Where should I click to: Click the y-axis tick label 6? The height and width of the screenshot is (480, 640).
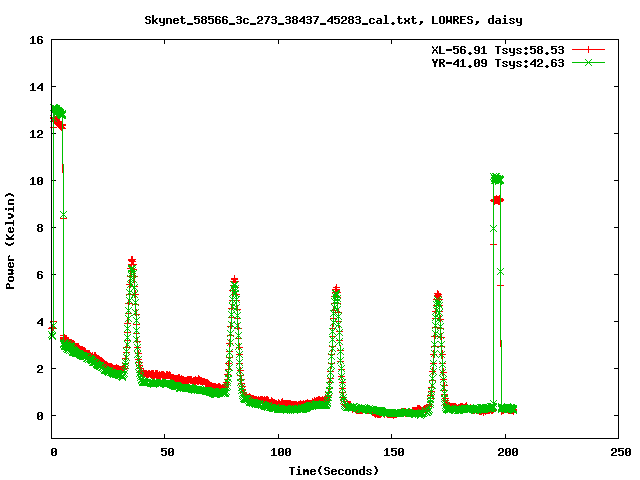(40, 275)
